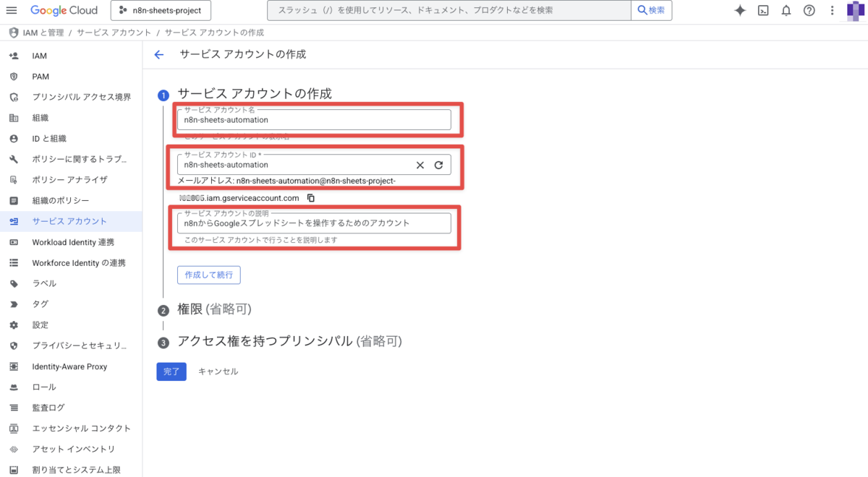Open IAM in the sidebar
The height and width of the screenshot is (477, 868).
(71, 56)
